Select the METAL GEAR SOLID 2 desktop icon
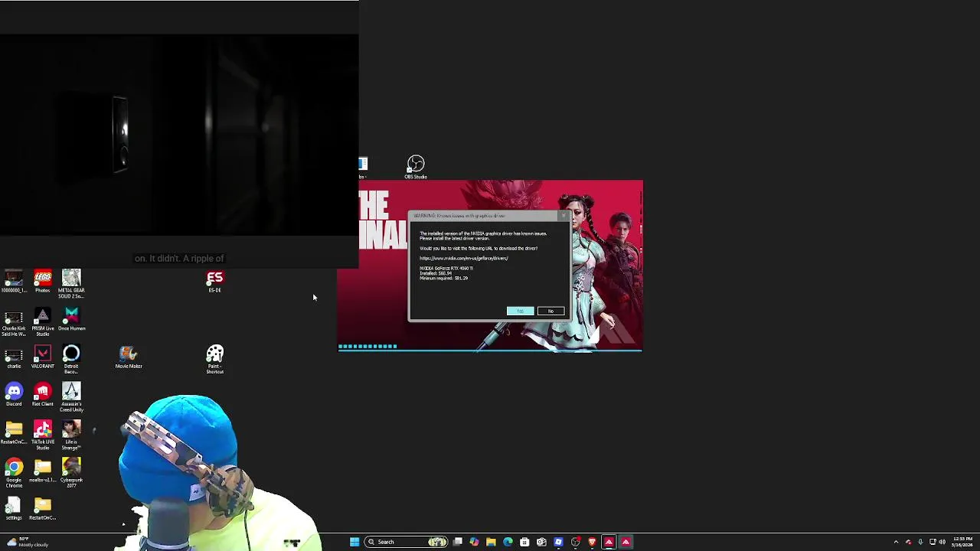 tap(71, 284)
